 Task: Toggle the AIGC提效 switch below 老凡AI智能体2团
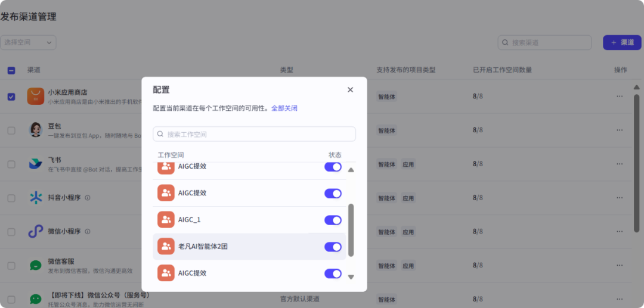[333, 273]
